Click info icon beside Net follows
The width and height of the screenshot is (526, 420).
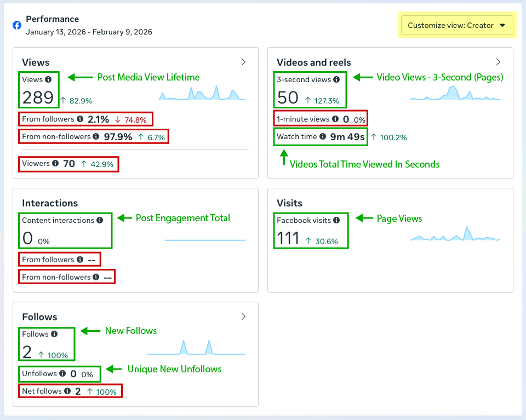click(67, 392)
